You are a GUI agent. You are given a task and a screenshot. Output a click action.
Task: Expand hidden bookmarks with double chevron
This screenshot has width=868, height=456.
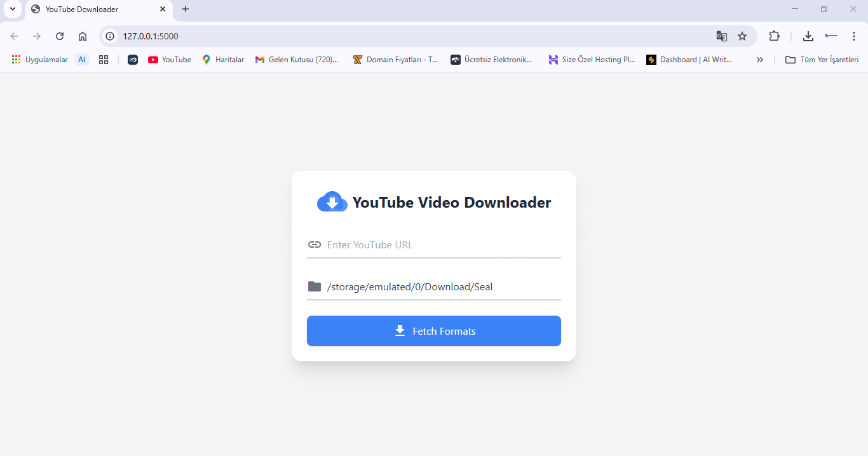[759, 60]
